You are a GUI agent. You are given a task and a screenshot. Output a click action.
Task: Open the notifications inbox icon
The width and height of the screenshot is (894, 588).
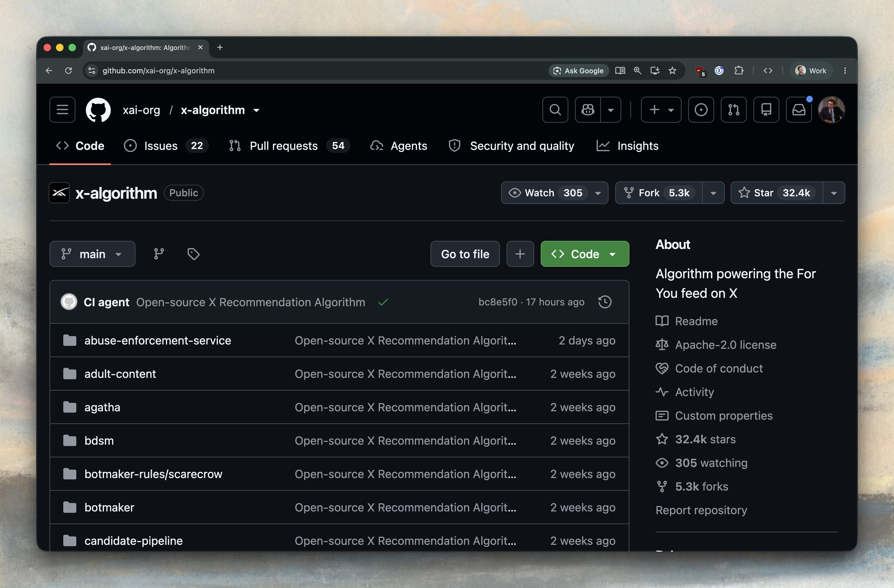tap(799, 110)
